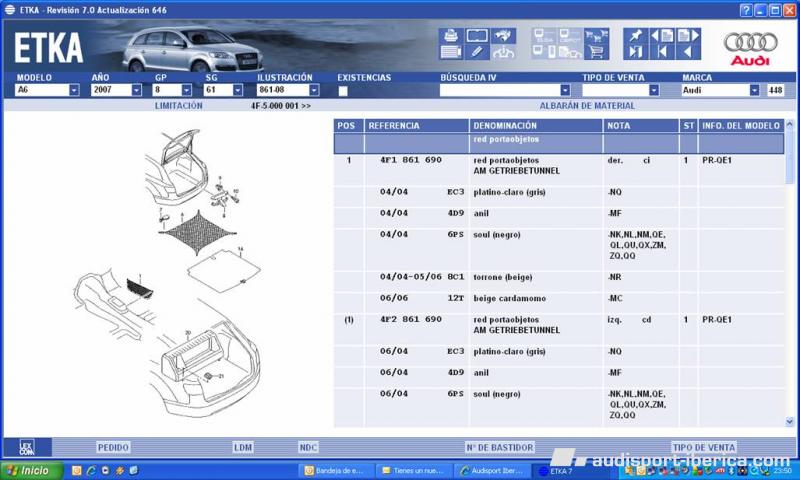Viewport: 800px width, 480px height.
Task: Click the pushpin icon
Action: tap(636, 36)
